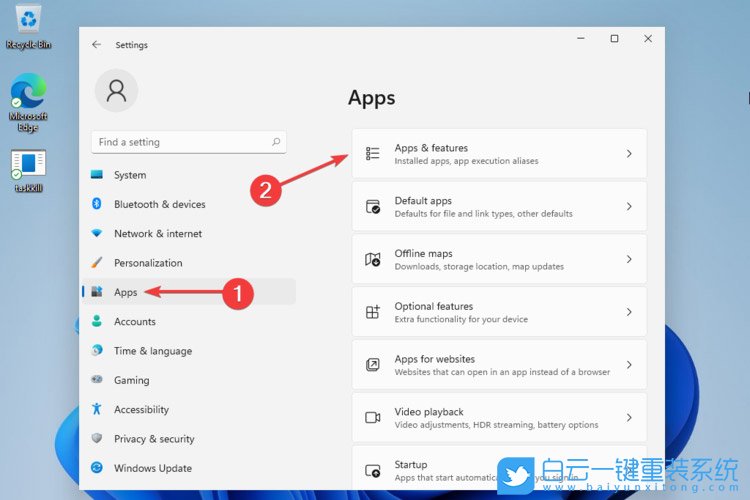Expand Default apps chevron arrow
Viewport: 750px width, 500px height.
pyautogui.click(x=629, y=207)
